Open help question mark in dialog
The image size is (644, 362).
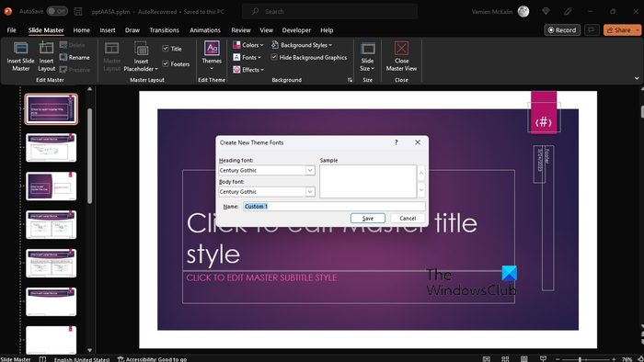tap(396, 142)
